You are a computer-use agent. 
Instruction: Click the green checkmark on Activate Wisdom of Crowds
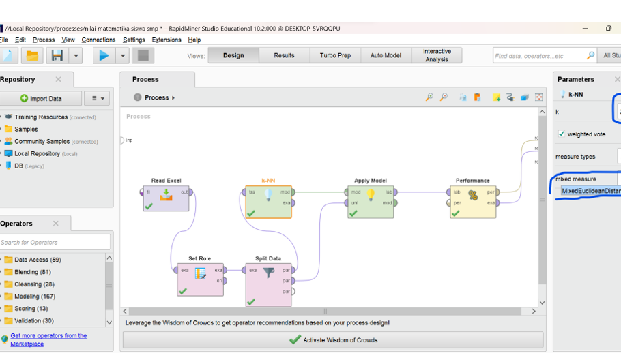click(295, 340)
